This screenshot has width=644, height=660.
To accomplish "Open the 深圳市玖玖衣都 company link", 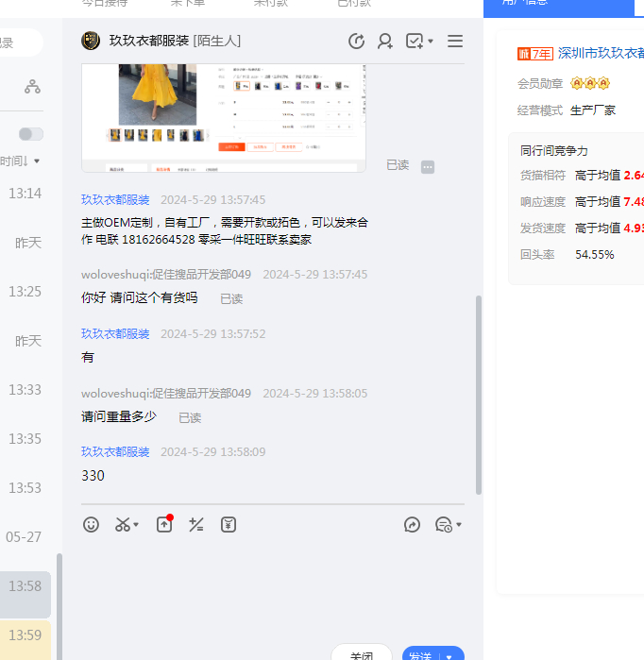I will (600, 53).
